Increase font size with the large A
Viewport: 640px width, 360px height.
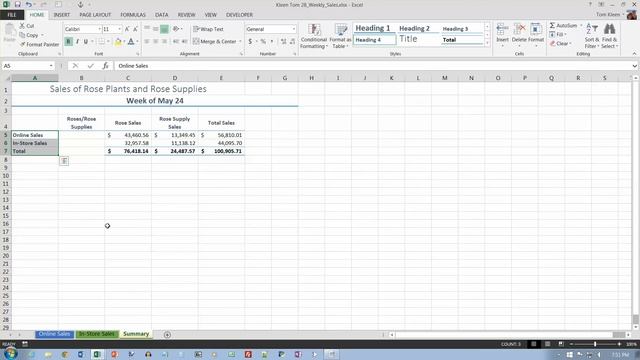point(127,29)
